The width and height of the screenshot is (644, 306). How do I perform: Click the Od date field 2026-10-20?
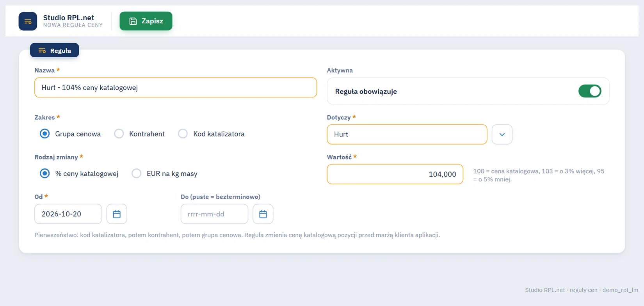(x=68, y=214)
